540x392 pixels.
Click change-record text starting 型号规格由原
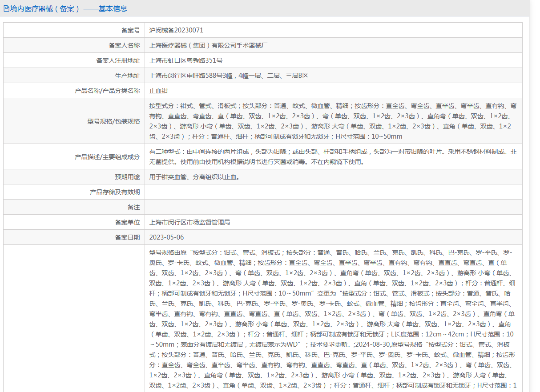point(333,319)
